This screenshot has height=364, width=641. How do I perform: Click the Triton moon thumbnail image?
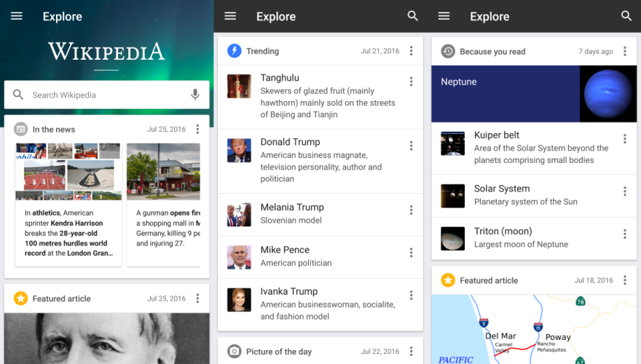[452, 238]
